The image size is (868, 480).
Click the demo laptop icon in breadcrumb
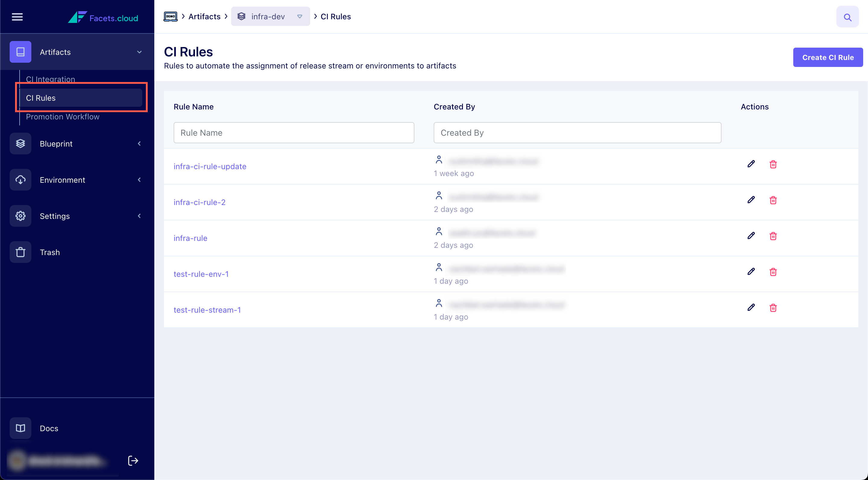(171, 17)
